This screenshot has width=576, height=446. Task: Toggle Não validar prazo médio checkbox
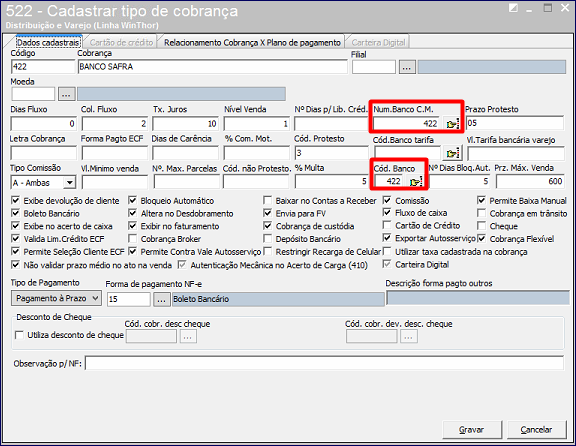[x=15, y=265]
